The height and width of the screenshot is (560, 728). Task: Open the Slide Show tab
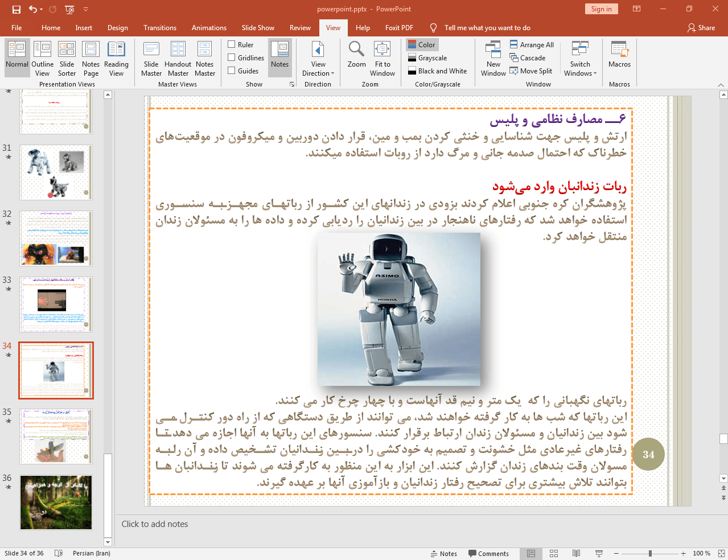pyautogui.click(x=258, y=28)
